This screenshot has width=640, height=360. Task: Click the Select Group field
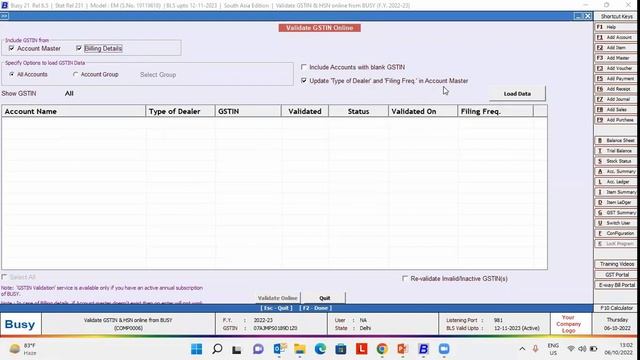(x=158, y=75)
